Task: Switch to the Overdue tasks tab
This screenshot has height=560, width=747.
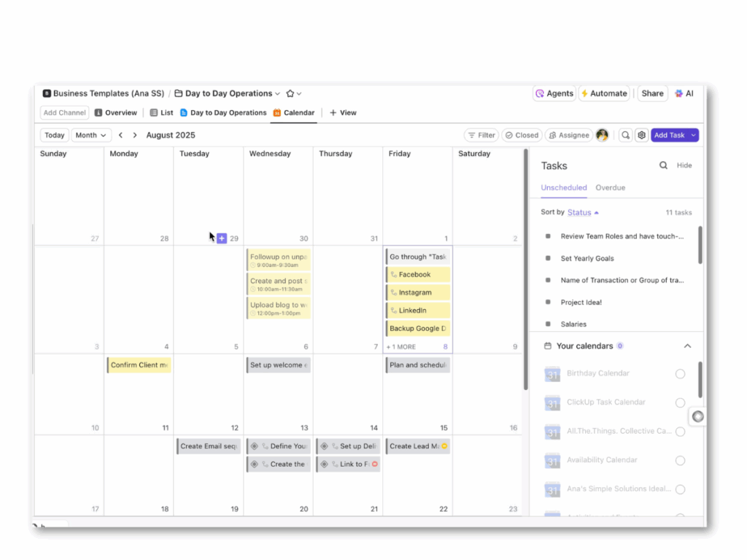Action: click(x=611, y=187)
